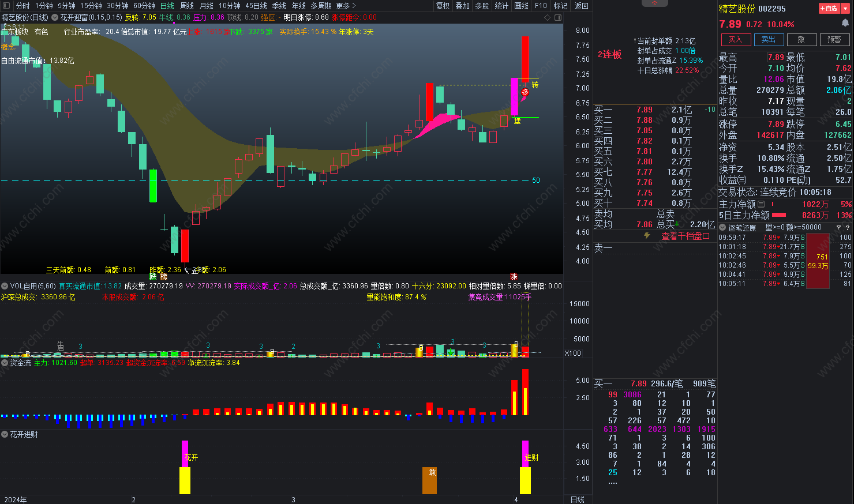Select the 5分钟 period tab
The width and height of the screenshot is (854, 504).
[x=66, y=6]
